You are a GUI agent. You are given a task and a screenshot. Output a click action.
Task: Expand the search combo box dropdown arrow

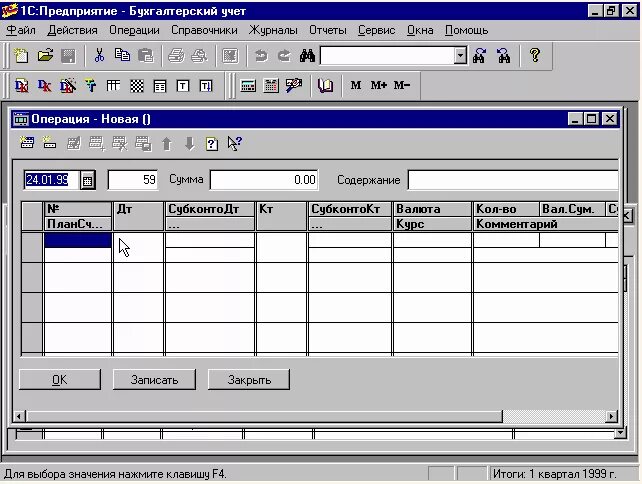coord(460,55)
